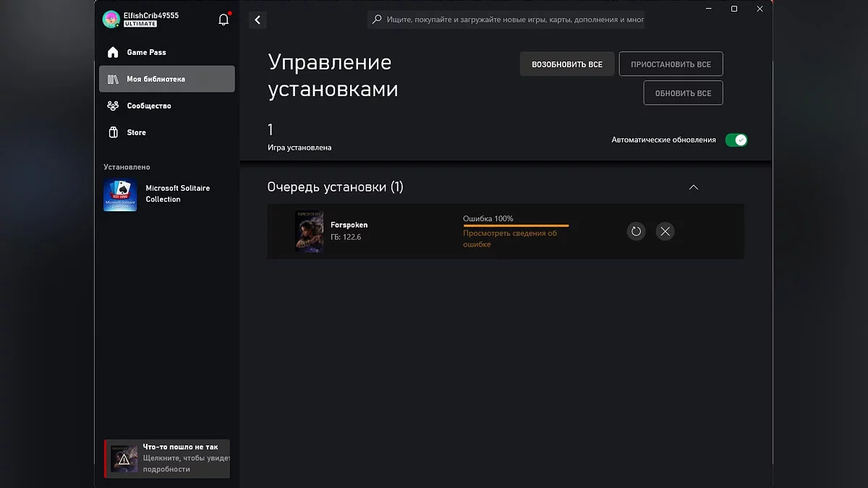Open the notifications bell
Screen dimensions: 868x488
(224, 20)
